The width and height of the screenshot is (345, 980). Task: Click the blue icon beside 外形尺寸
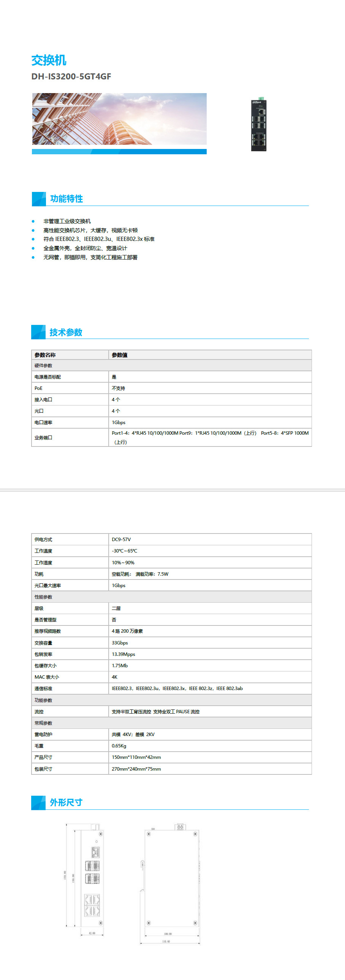[38, 803]
